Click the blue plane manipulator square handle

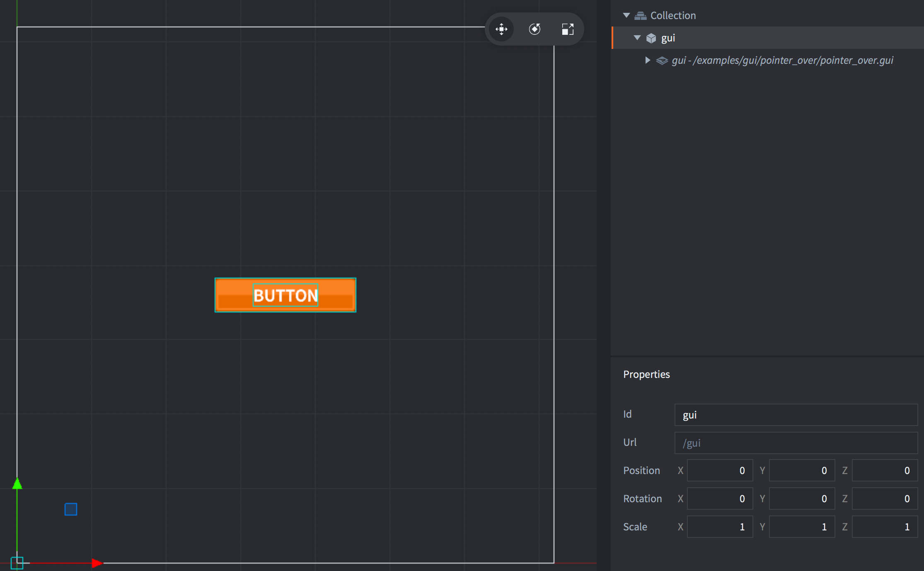point(71,509)
